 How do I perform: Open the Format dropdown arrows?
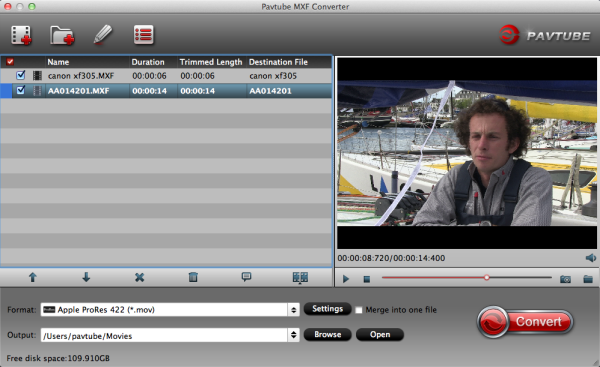pos(293,310)
